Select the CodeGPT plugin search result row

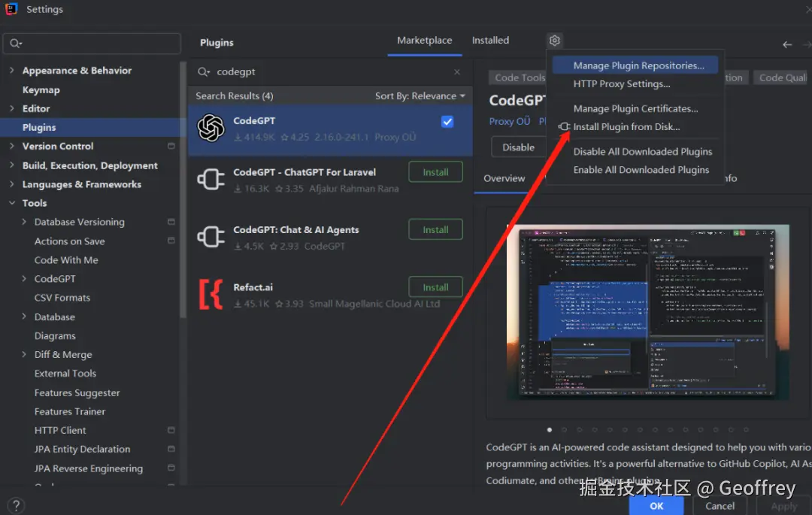(x=330, y=129)
